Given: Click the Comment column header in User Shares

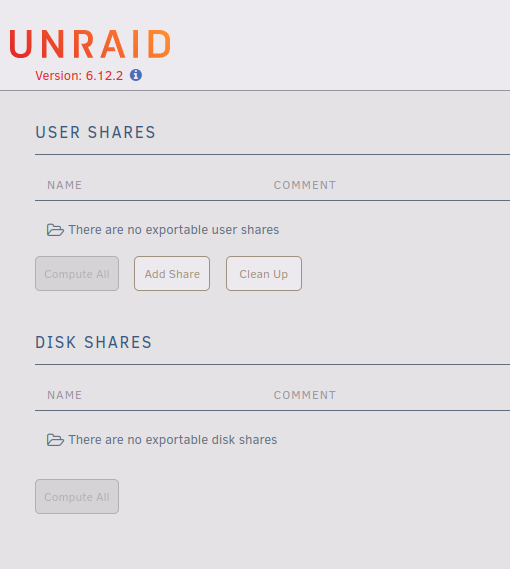Looking at the screenshot, I should tap(305, 185).
